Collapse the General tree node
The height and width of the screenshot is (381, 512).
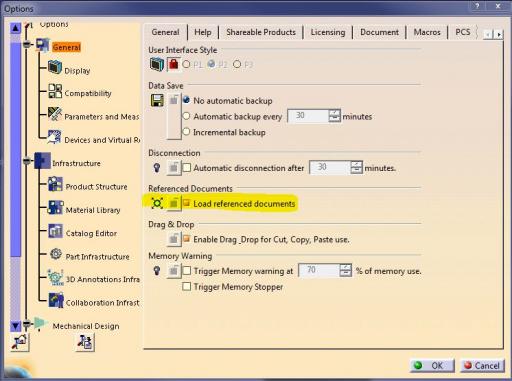point(27,44)
